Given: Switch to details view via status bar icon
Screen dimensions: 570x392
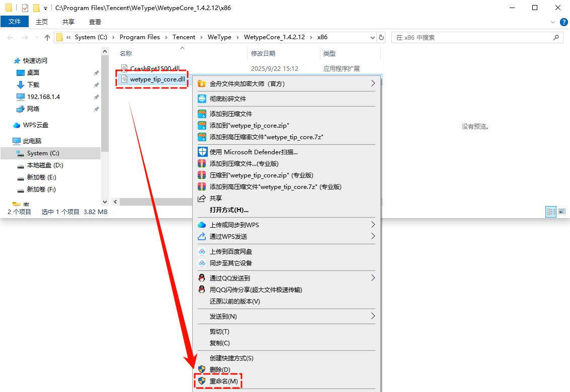Looking at the screenshot, I should tap(551, 212).
